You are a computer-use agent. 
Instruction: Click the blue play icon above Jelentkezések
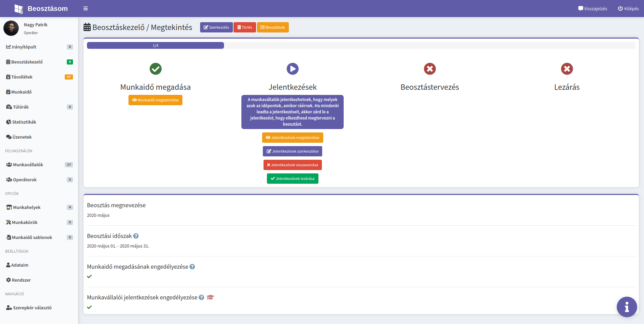(293, 69)
